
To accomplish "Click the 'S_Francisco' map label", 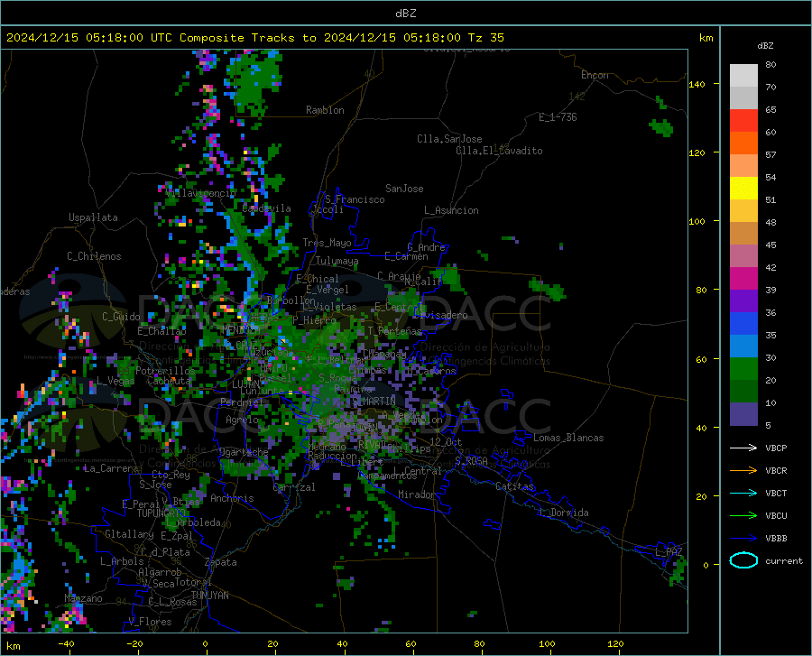I will click(355, 199).
